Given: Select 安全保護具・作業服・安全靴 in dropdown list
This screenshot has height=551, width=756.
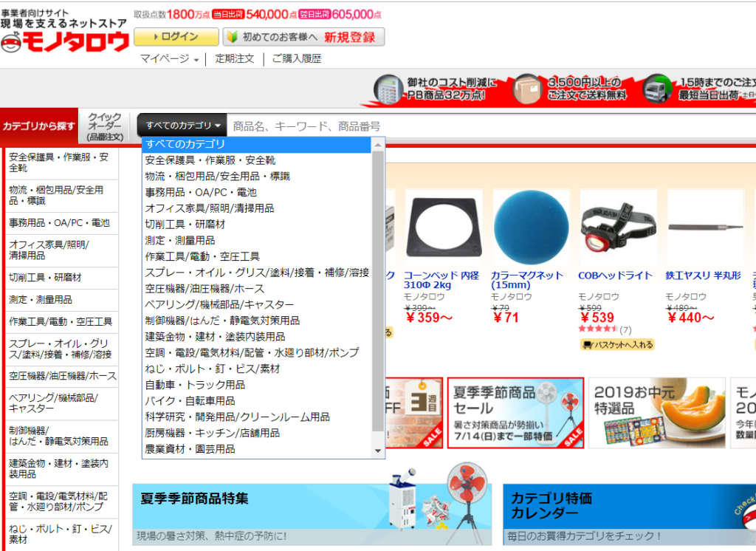Looking at the screenshot, I should coord(257,160).
